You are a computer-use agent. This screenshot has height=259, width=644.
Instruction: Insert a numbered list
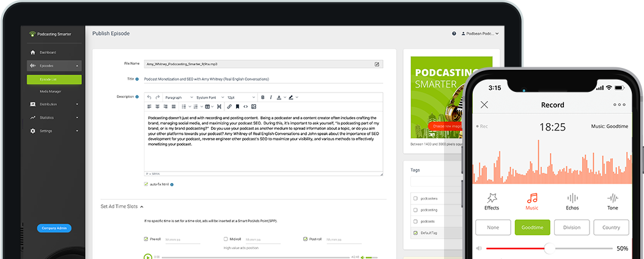pos(196,107)
